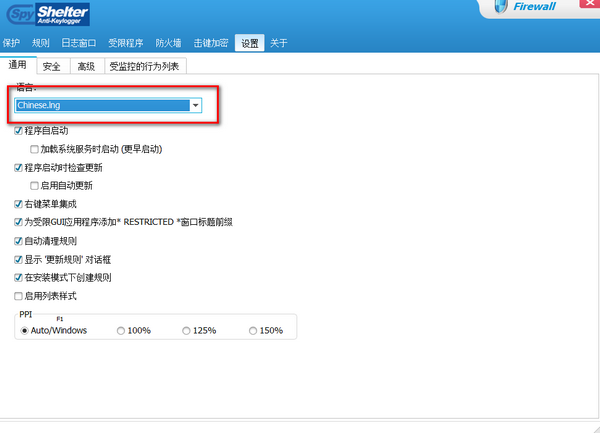The image size is (600, 433).
Task: Go to the 日志窗口 menu
Action: click(78, 43)
